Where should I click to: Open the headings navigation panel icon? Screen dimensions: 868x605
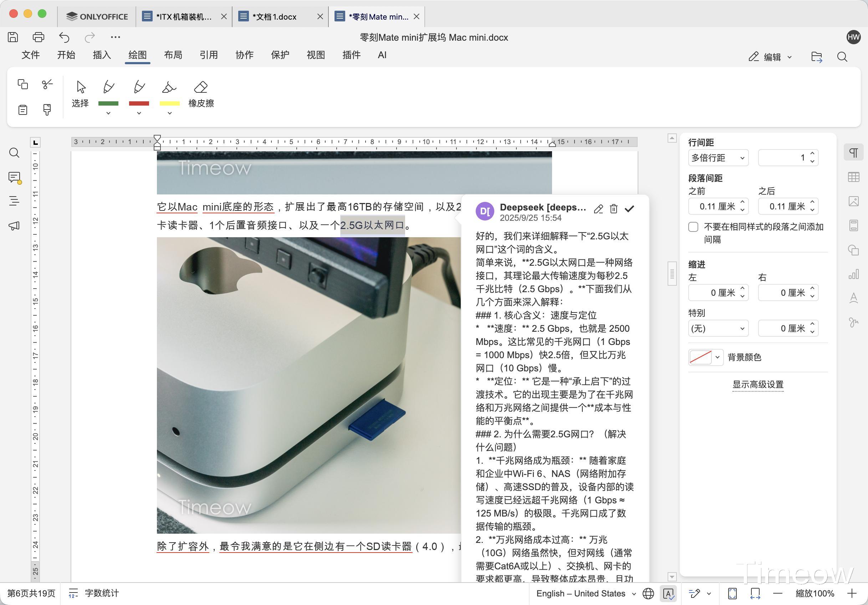click(14, 201)
